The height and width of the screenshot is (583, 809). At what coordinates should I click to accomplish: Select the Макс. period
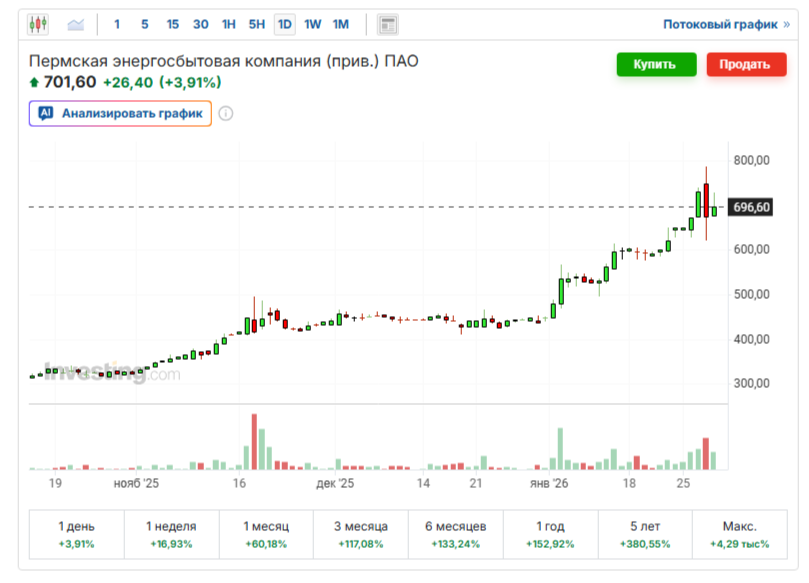[740, 535]
